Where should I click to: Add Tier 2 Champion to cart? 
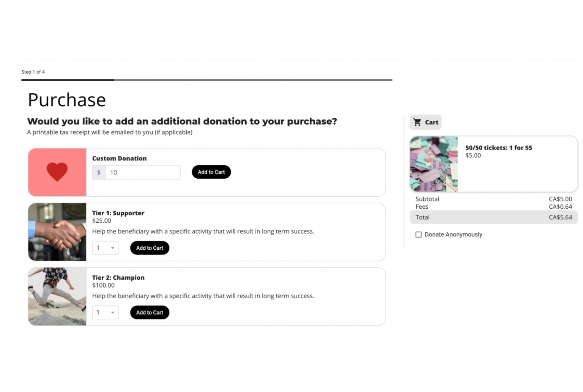[x=150, y=312]
